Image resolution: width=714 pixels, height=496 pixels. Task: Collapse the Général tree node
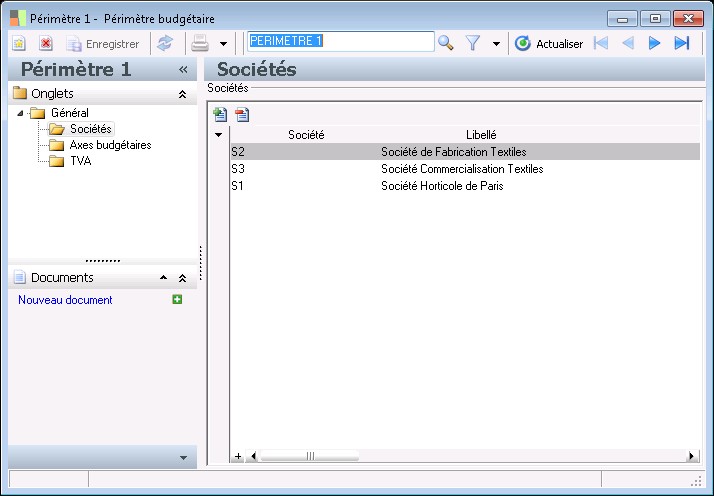coord(20,113)
